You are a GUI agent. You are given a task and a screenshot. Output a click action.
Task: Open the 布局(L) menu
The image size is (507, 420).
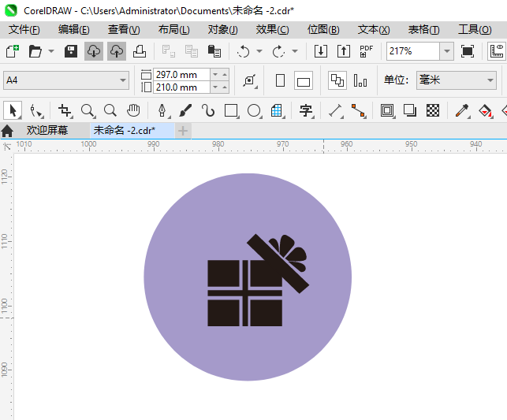click(174, 30)
